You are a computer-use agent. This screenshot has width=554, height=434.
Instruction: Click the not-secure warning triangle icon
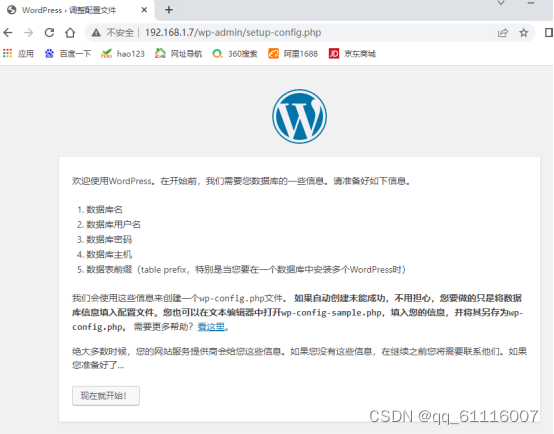pyautogui.click(x=96, y=33)
